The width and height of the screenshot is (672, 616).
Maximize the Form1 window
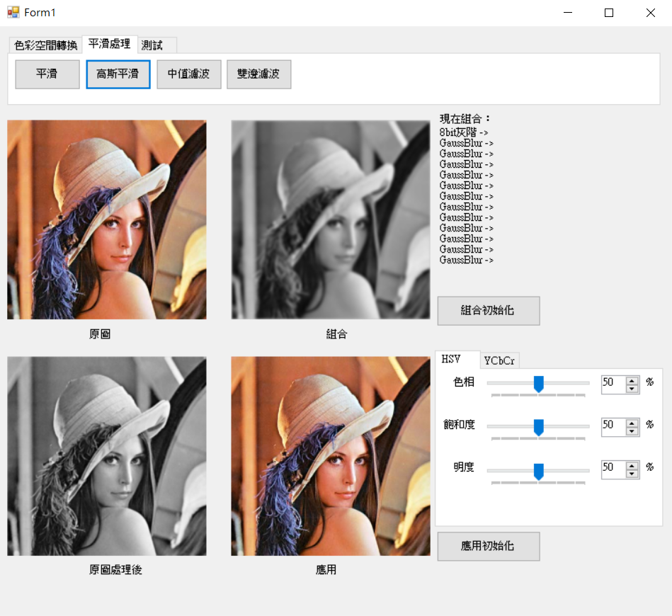coord(608,13)
